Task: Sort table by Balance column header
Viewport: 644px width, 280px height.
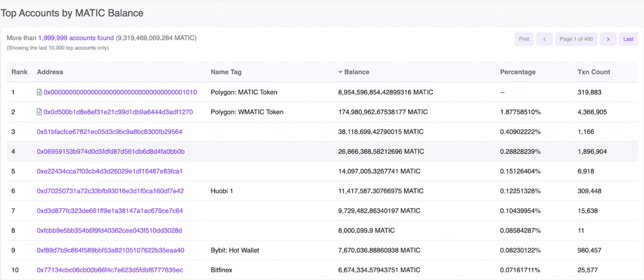Action: pyautogui.click(x=356, y=72)
